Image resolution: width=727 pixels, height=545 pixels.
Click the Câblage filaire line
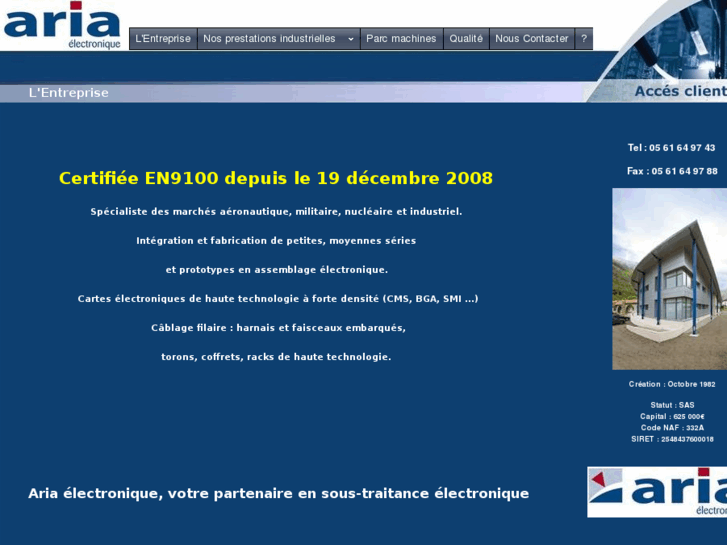click(278, 328)
